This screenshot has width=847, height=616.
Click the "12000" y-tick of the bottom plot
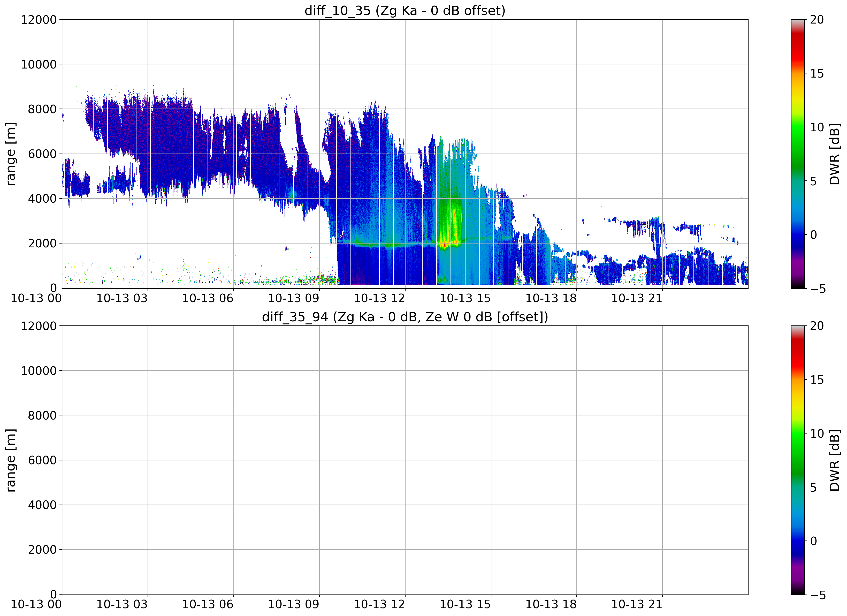tap(39, 326)
